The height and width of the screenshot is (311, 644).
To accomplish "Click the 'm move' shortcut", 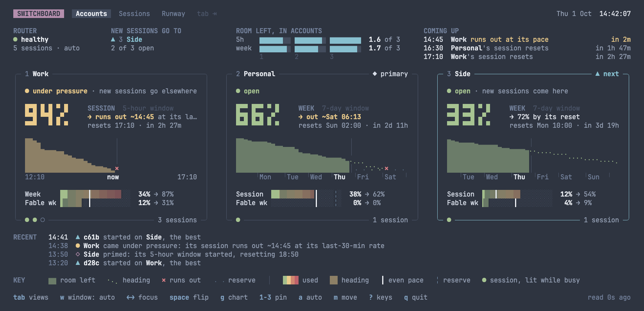I will pyautogui.click(x=345, y=297).
